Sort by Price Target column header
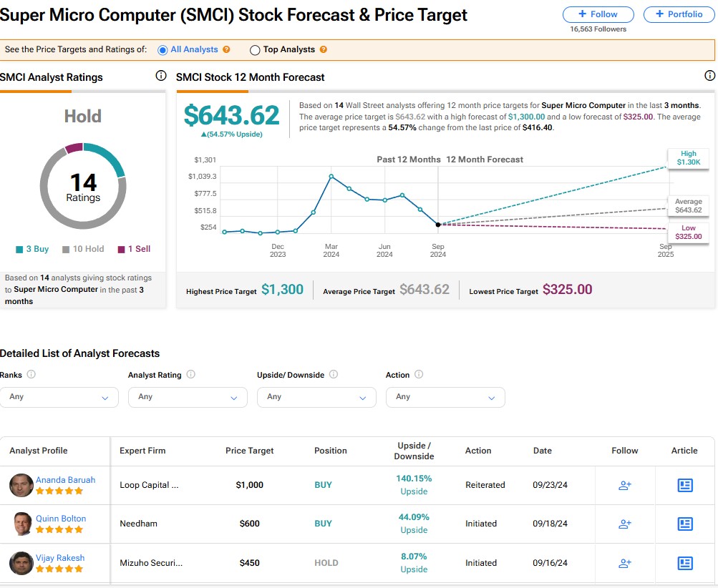This screenshot has height=588, width=718. pos(249,451)
